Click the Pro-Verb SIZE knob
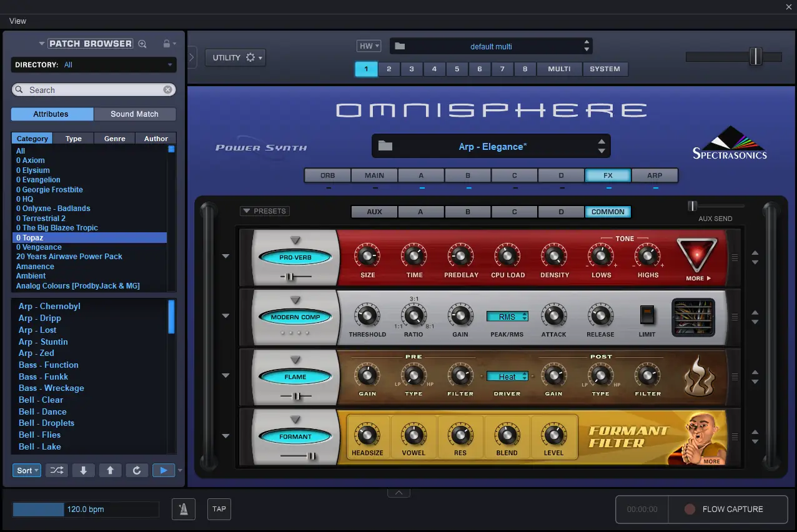Image resolution: width=797 pixels, height=532 pixels. click(368, 255)
